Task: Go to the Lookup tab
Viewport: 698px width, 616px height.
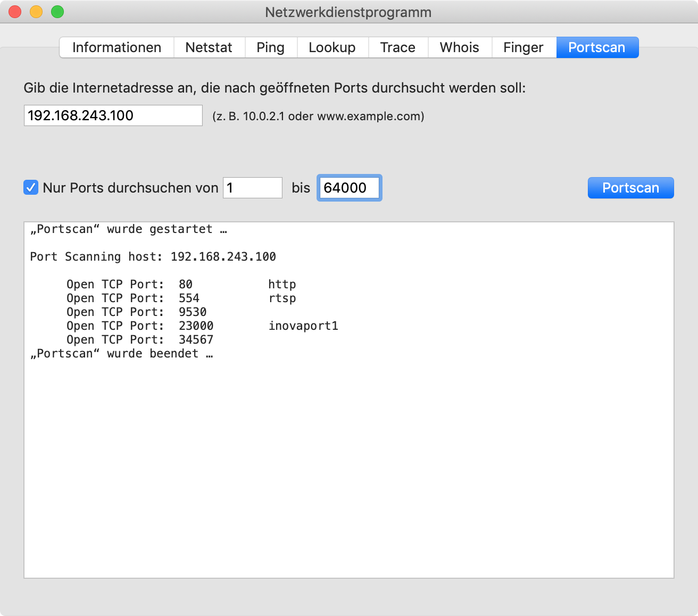Action: click(333, 47)
